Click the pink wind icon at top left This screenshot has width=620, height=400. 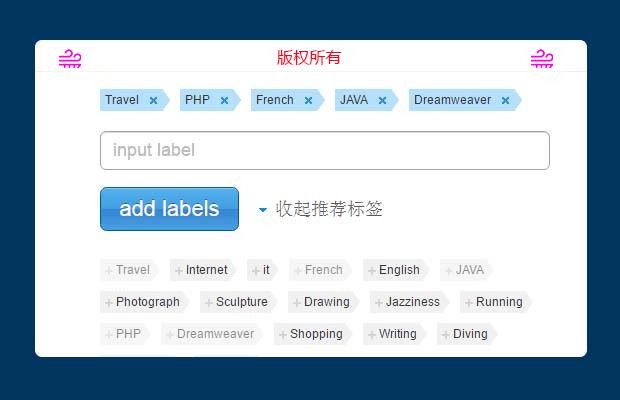click(x=70, y=58)
